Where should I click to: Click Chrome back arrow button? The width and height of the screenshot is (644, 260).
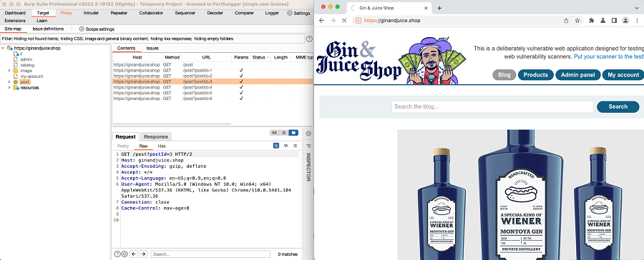[x=321, y=21]
